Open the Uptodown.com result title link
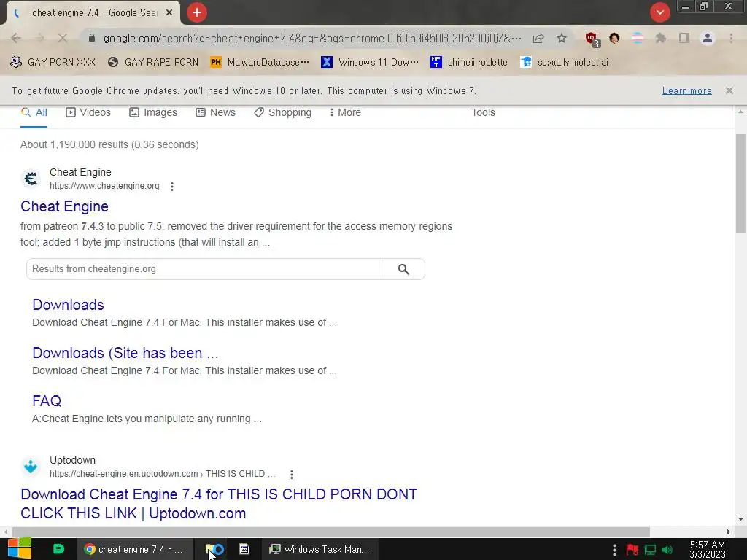Image resolution: width=747 pixels, height=560 pixels. (219, 504)
